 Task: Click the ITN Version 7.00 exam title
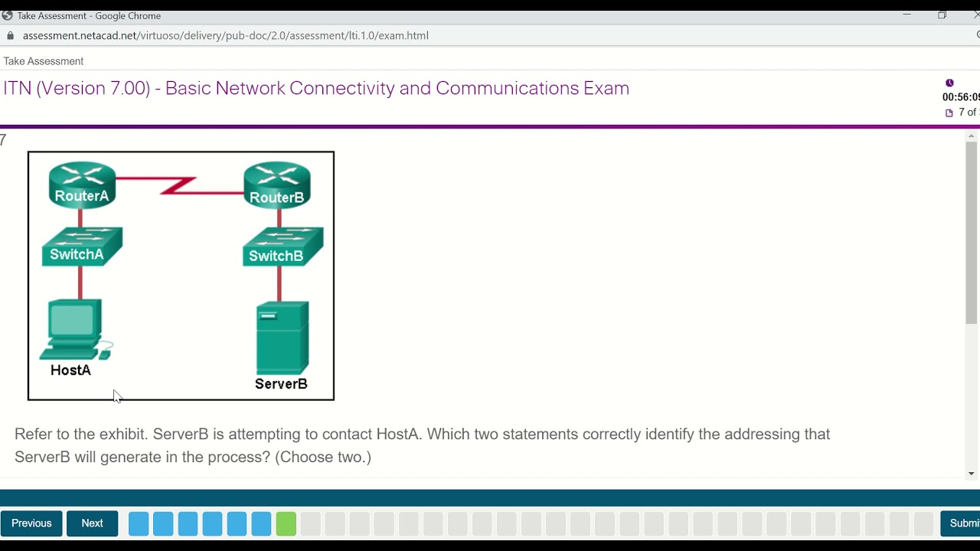[x=316, y=88]
